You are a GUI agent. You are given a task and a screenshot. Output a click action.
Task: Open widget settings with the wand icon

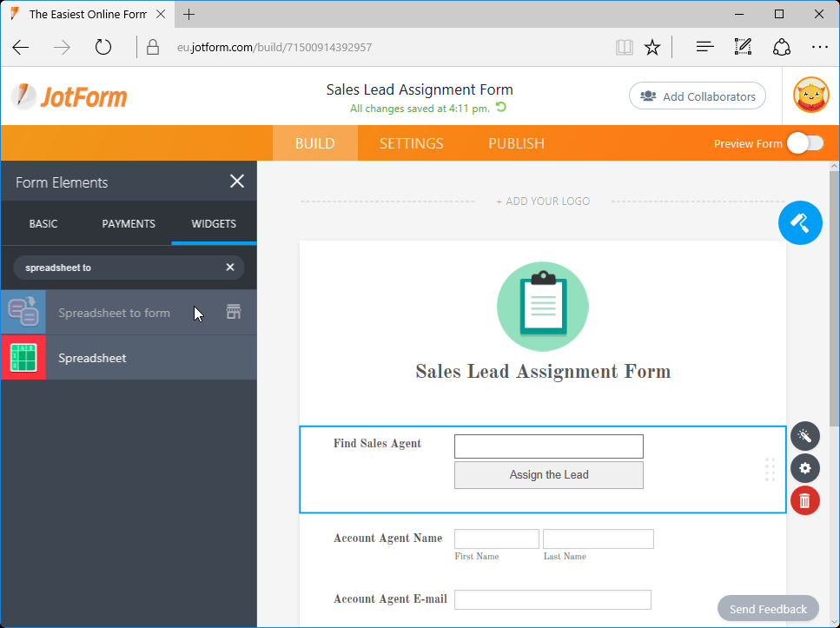(804, 436)
